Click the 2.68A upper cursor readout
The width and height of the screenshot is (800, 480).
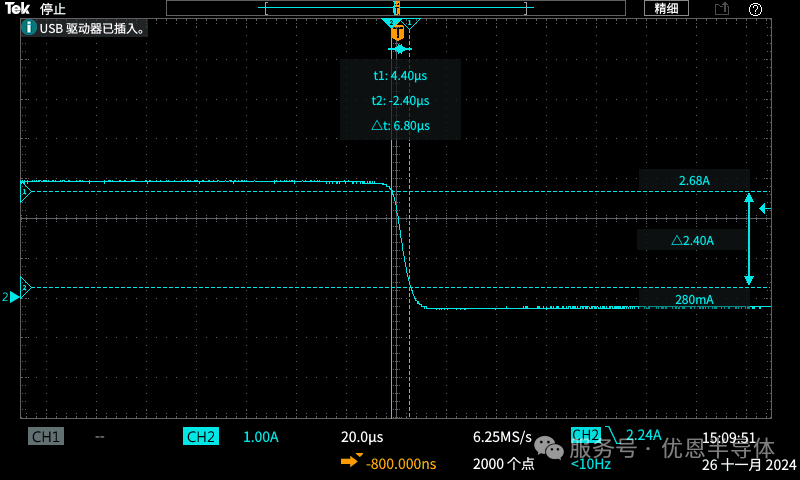click(693, 181)
